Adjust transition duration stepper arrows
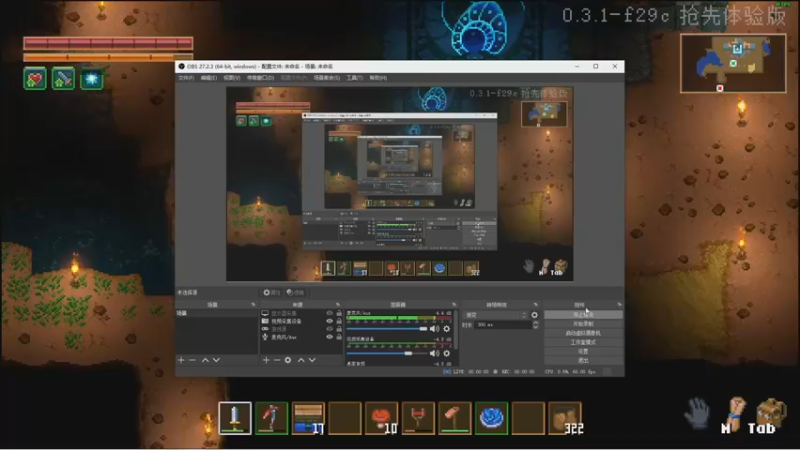 [x=535, y=325]
